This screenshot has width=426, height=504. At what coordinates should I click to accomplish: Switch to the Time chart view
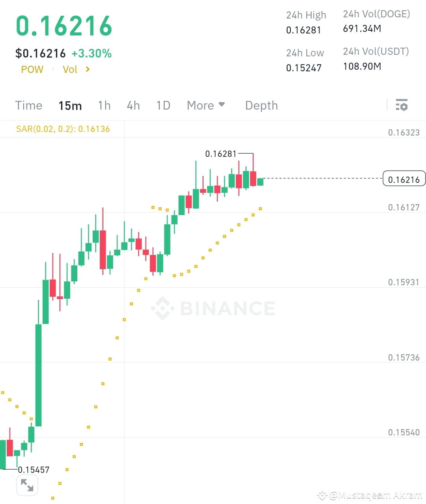pos(29,105)
